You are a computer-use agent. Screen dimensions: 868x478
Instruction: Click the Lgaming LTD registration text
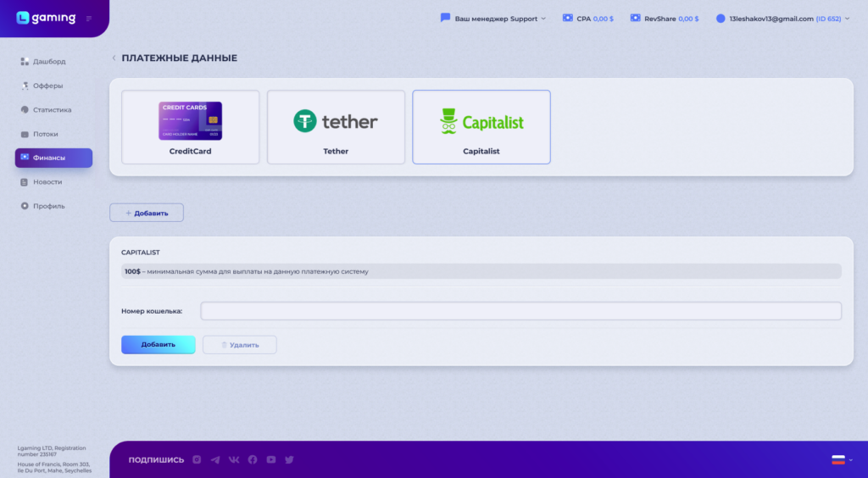[52, 451]
